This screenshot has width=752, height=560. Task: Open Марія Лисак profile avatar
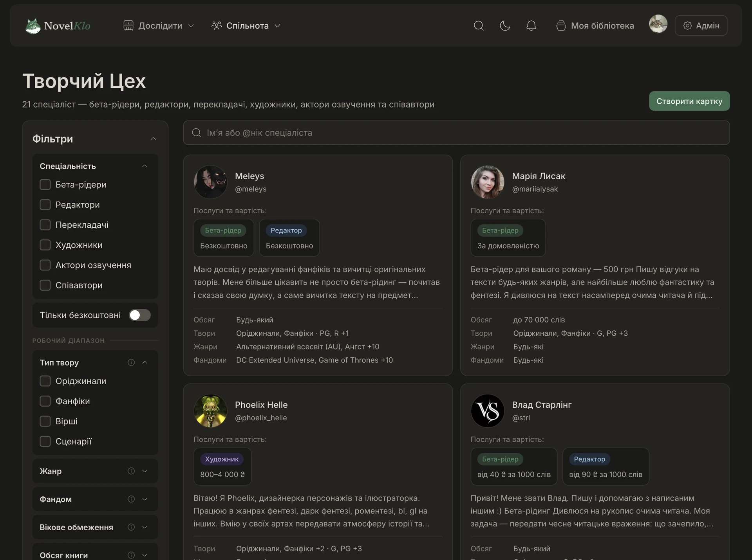[487, 182]
